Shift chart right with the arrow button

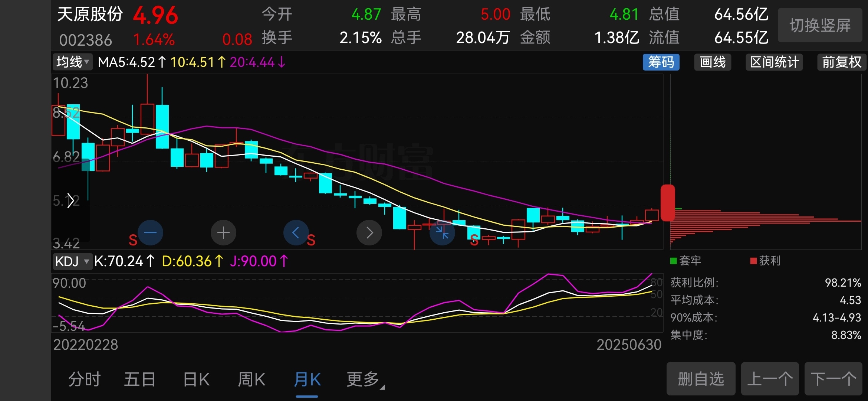point(369,233)
